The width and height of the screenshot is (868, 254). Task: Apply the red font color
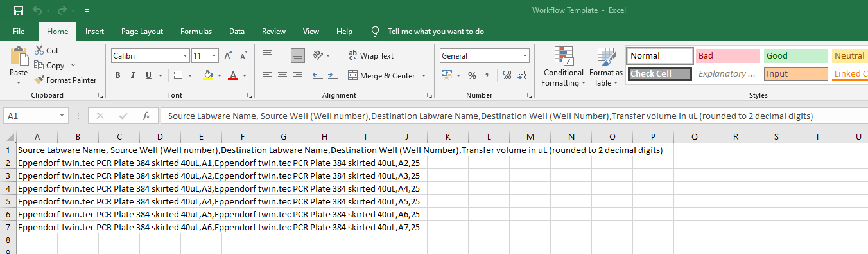coord(233,75)
